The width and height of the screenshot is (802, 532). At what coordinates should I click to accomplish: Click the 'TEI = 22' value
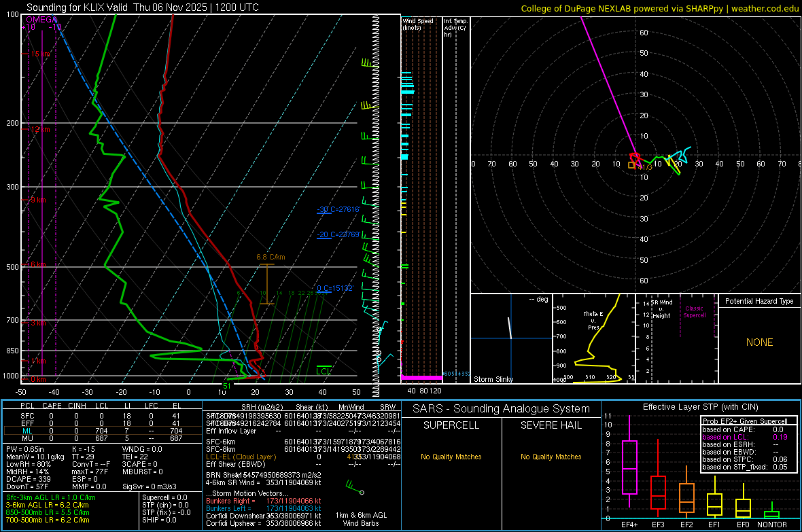point(135,457)
